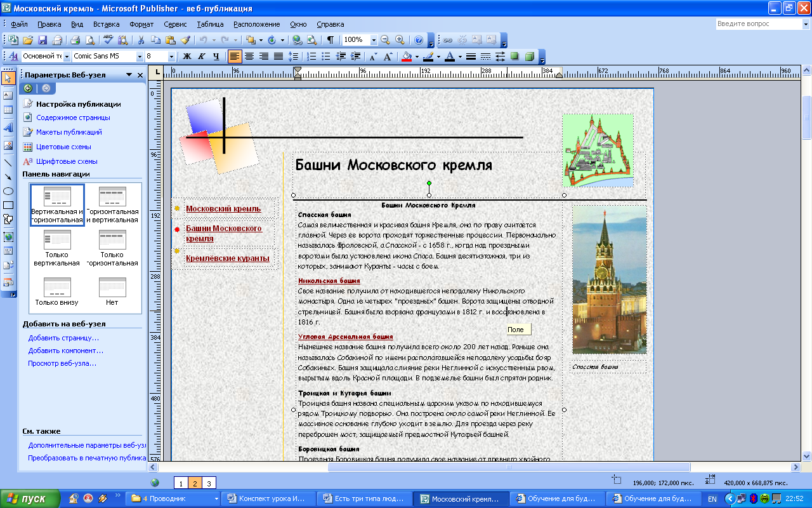
Task: Choose the 'Только вертикальная' navigation layout
Action: pos(57,248)
